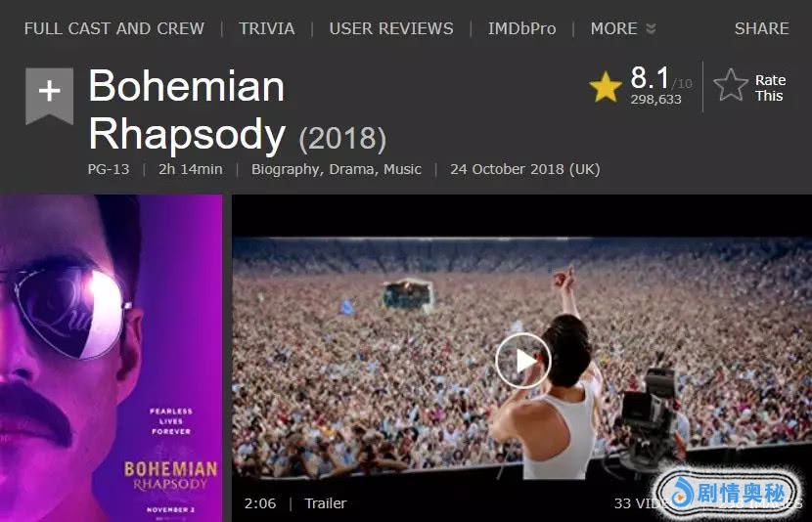Expand the MORE dropdown chevron
This screenshot has height=522, width=812.
point(651,29)
